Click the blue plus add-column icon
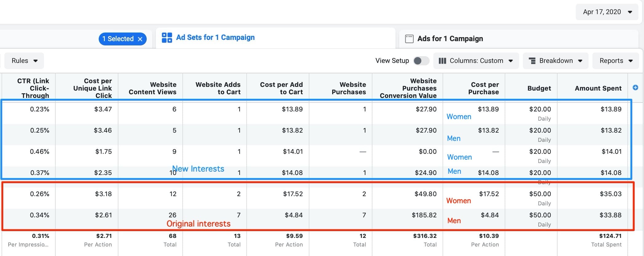The image size is (644, 256). (635, 87)
